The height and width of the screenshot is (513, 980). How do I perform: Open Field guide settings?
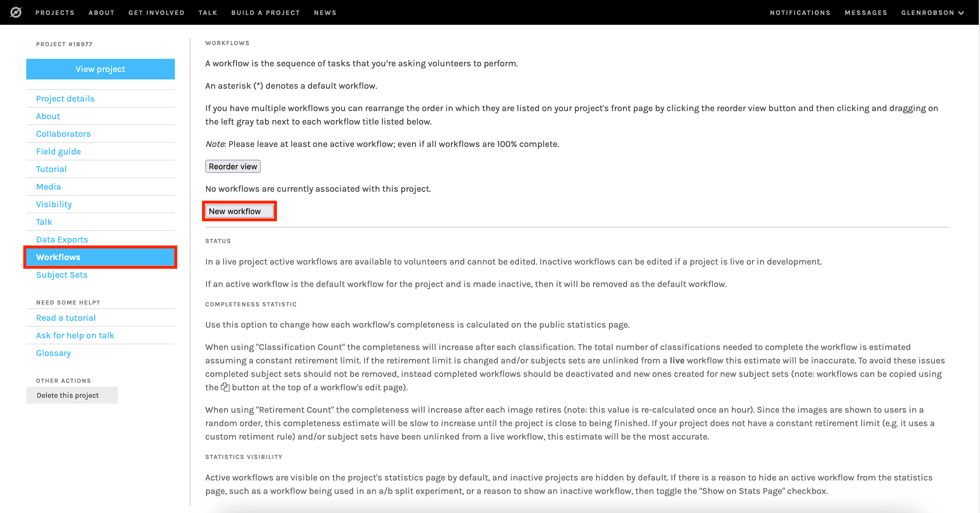pyautogui.click(x=59, y=151)
